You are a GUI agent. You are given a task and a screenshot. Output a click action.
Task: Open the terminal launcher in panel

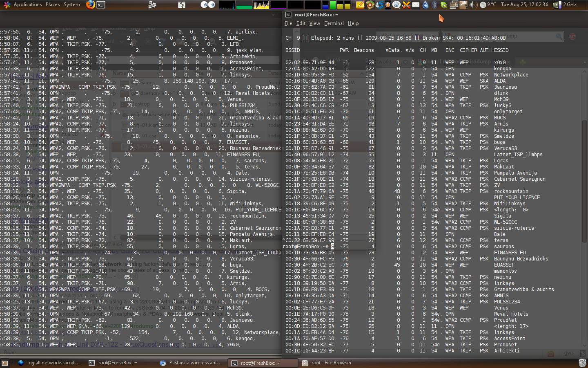click(101, 4)
